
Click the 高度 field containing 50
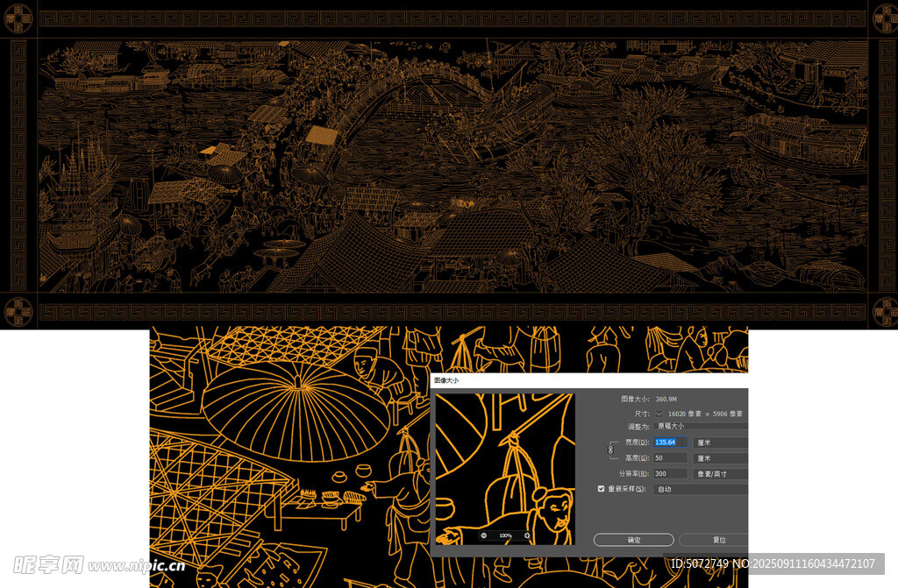671,458
